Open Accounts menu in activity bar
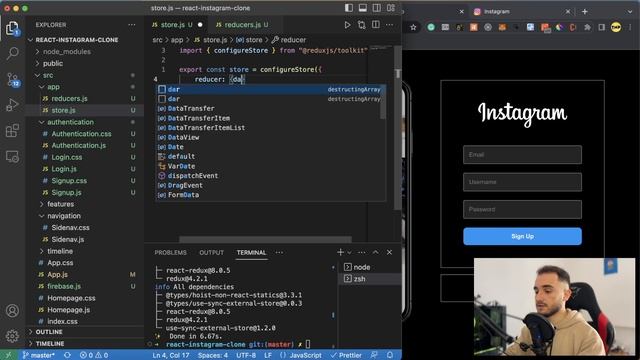The image size is (640, 360). pos(12,311)
